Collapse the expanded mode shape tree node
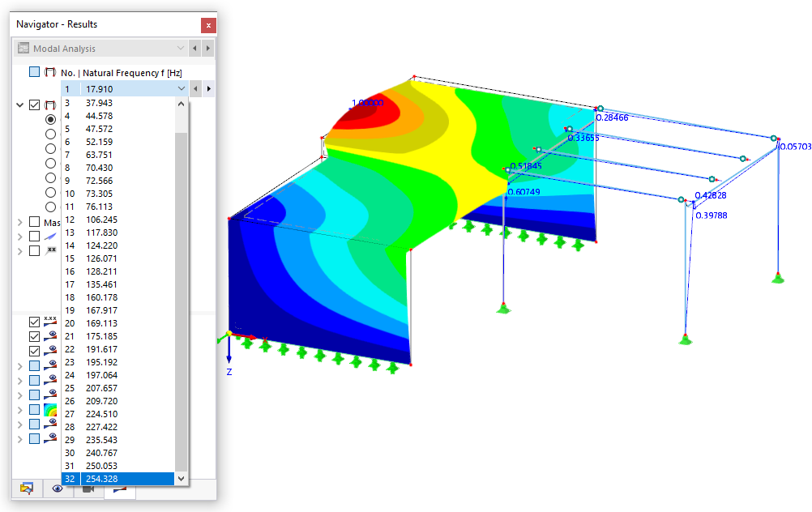This screenshot has width=812, height=512. click(x=19, y=105)
